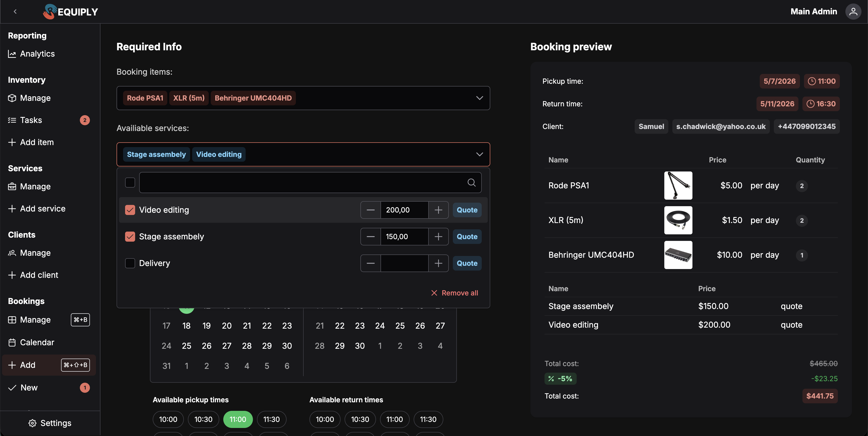Select 10:30 pickup time
Viewport: 868px width, 436px height.
coord(203,419)
